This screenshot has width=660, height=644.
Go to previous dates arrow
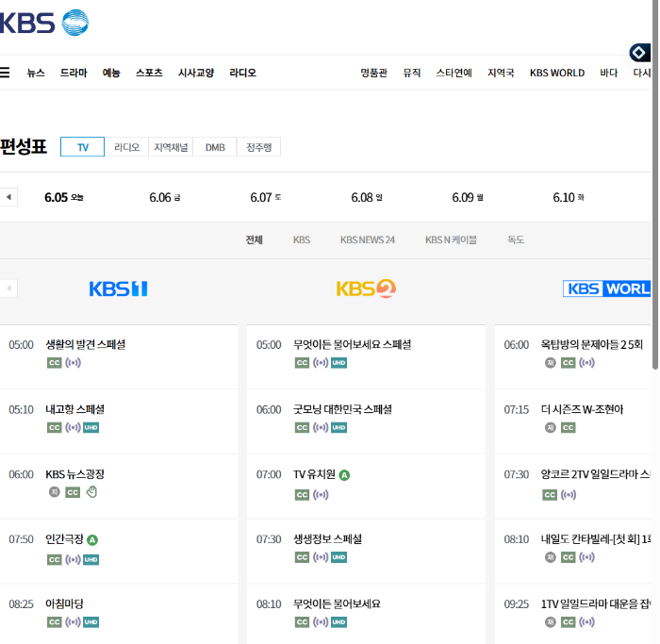click(8, 197)
